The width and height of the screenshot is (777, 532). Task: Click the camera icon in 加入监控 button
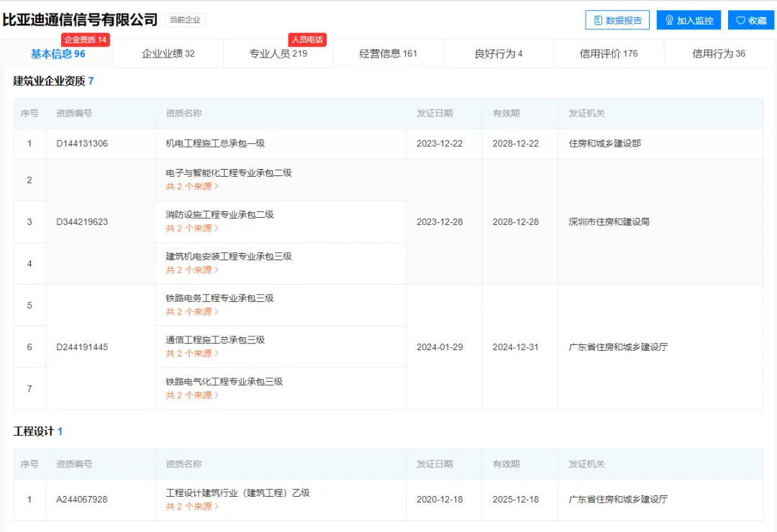pyautogui.click(x=671, y=19)
